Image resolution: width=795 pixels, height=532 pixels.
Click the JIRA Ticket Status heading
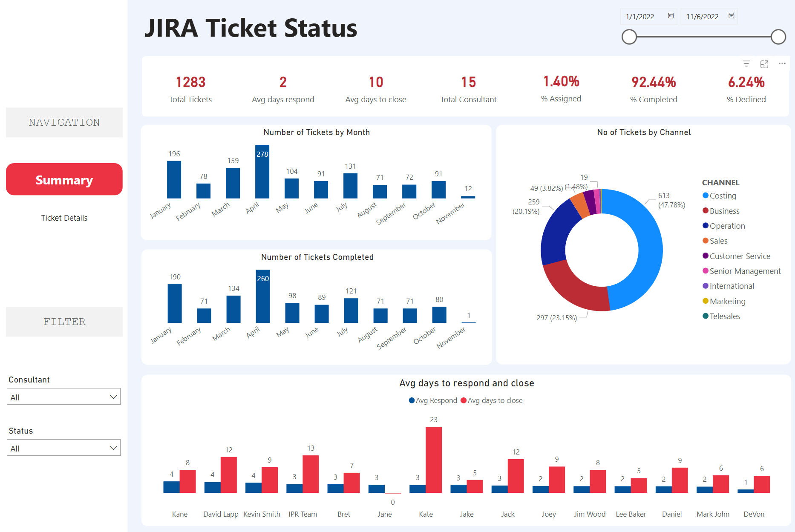tap(251, 28)
